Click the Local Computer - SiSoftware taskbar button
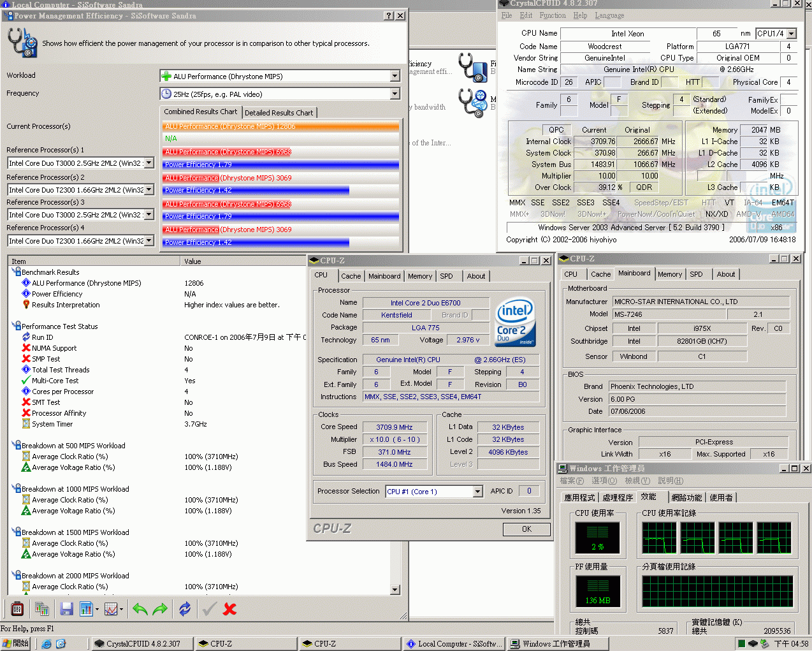The image size is (812, 651). click(x=454, y=644)
